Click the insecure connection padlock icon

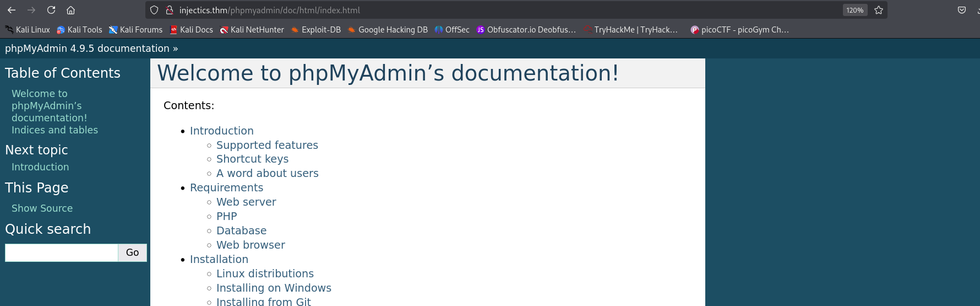(x=170, y=10)
